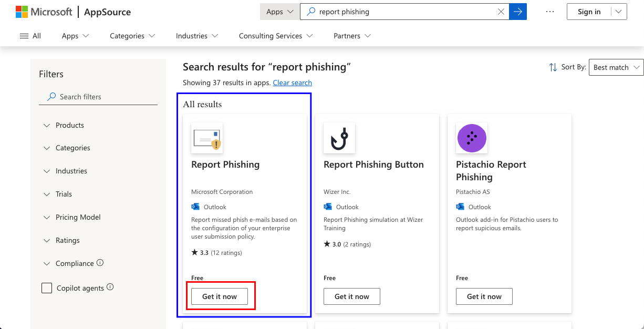Image resolution: width=644 pixels, height=329 pixels.
Task: Click the Report Phishing envelope app icon
Action: pyautogui.click(x=206, y=138)
